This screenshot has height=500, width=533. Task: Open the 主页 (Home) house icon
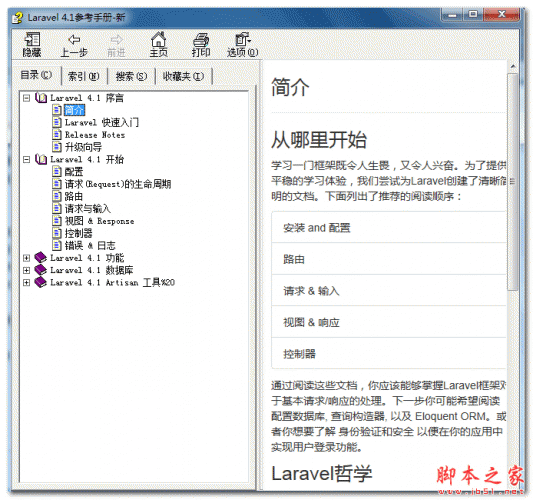(x=158, y=39)
